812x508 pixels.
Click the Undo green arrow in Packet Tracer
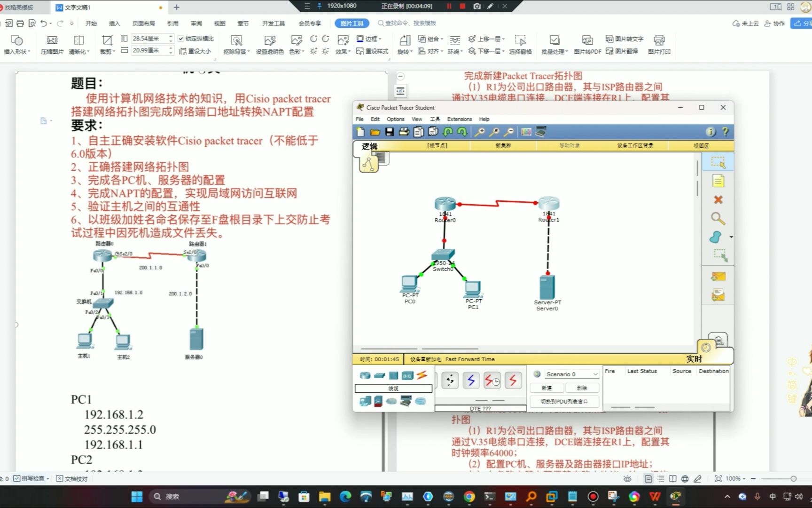tap(448, 132)
